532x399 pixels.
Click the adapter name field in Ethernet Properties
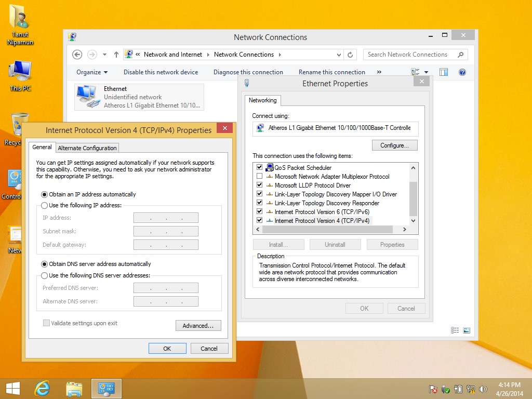pyautogui.click(x=336, y=128)
